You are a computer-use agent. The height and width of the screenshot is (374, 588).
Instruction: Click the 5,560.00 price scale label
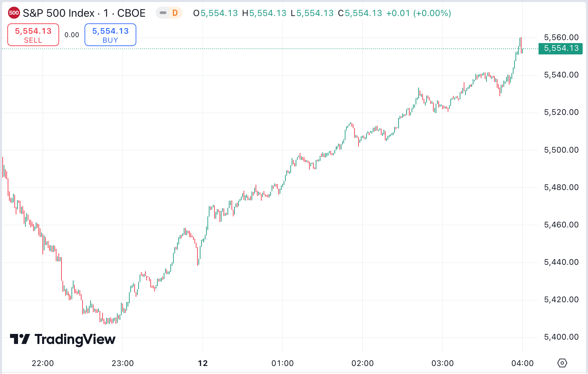pos(561,37)
